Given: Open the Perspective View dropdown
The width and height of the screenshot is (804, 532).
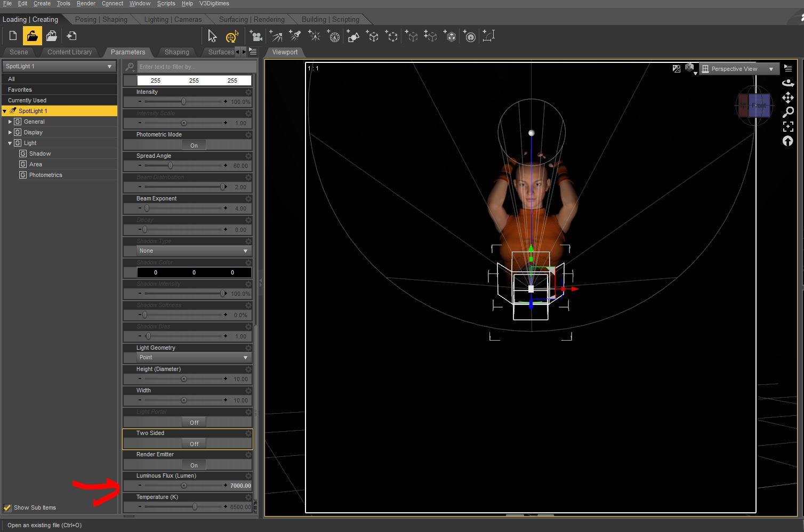Looking at the screenshot, I should coord(738,69).
